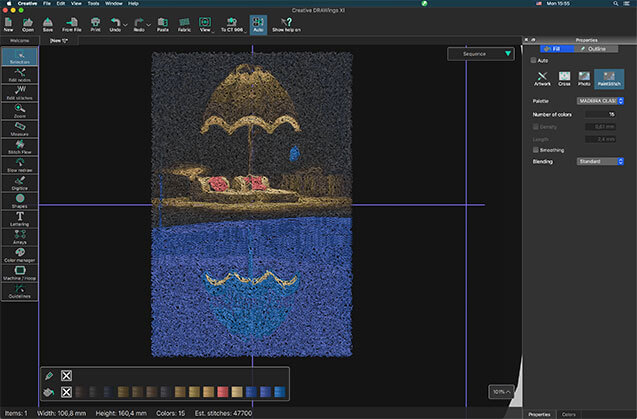Select the Digitize tool

[x=20, y=182]
